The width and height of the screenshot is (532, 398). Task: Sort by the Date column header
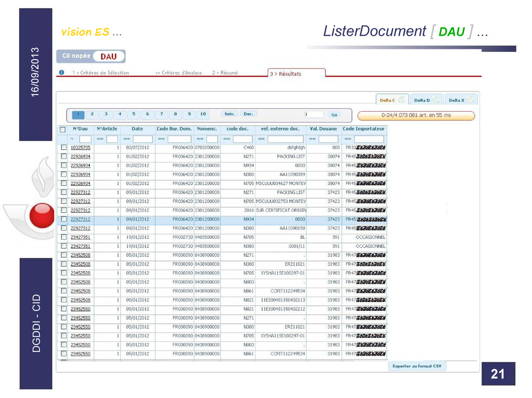(137, 129)
